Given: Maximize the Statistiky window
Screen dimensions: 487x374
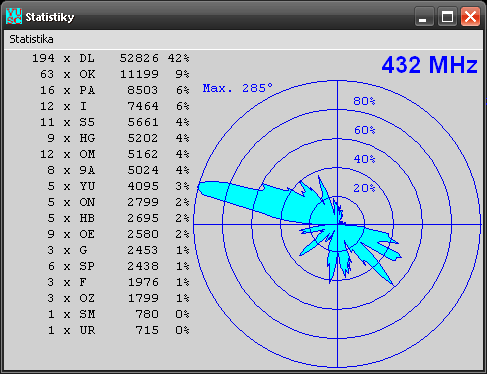Looking at the screenshot, I should [x=447, y=16].
